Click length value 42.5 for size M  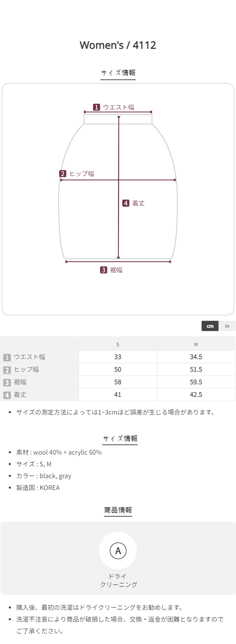196,394
